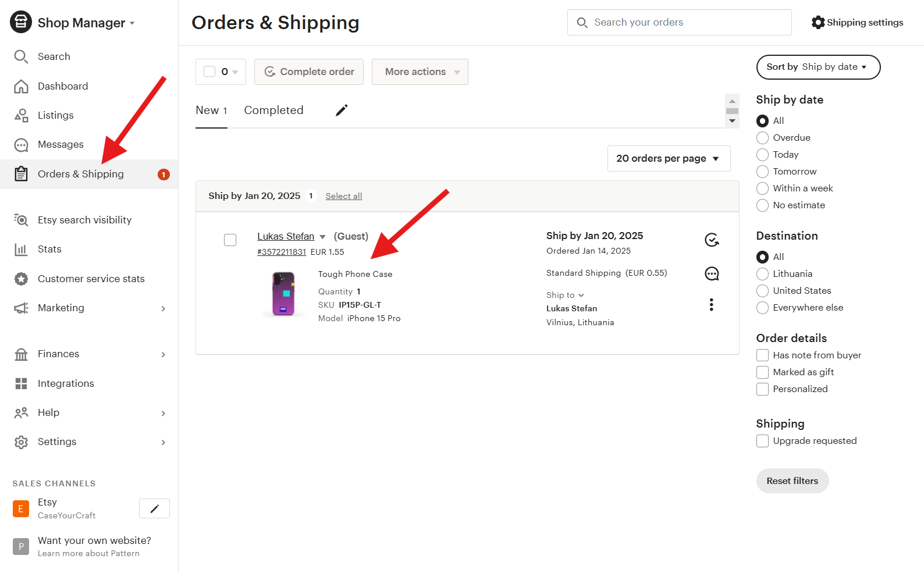Viewport: 924px width, 573px height.
Task: Open the Sort by Ship by date menu
Action: coord(818,67)
